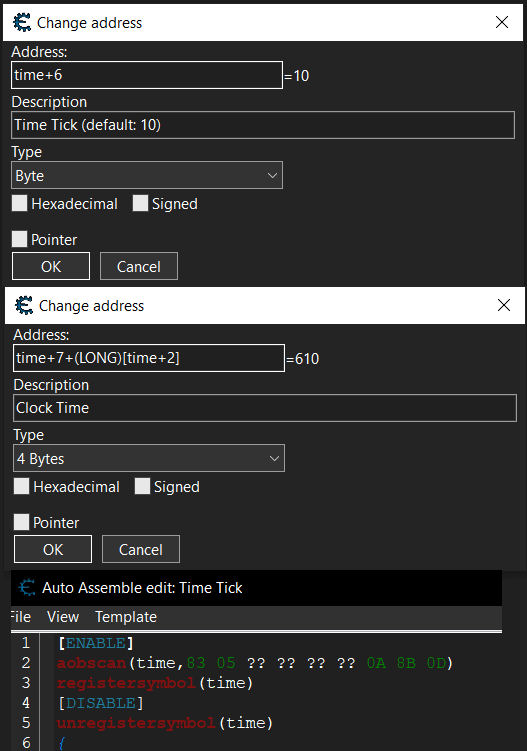Open the Template menu
527x751 pixels.
click(x=126, y=617)
